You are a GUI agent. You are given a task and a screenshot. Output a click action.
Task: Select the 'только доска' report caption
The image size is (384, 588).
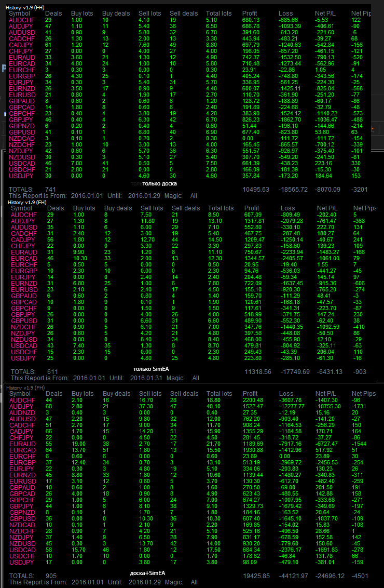[x=160, y=183]
